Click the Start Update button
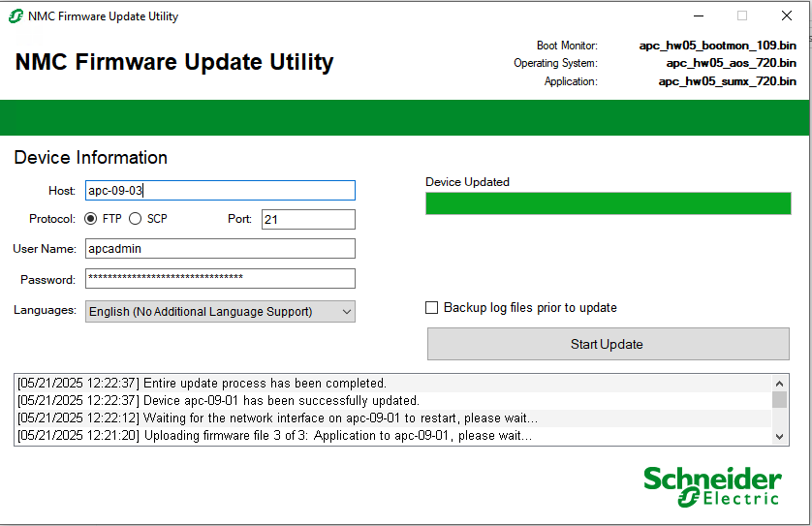 (608, 344)
